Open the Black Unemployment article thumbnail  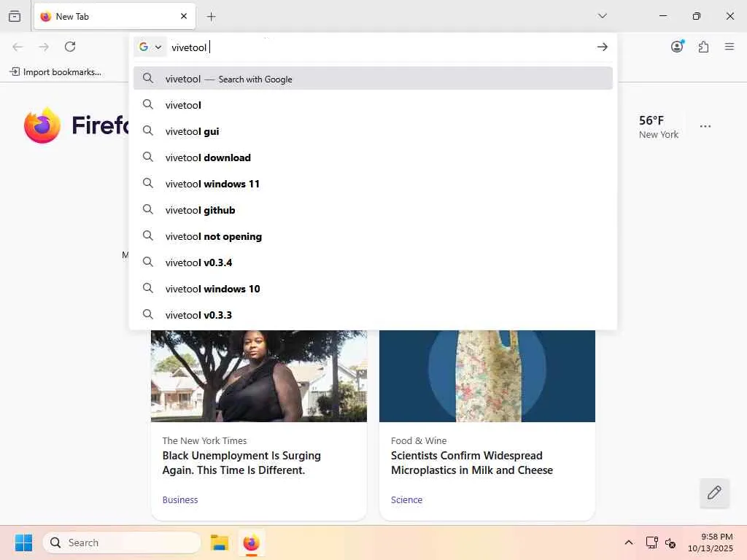[259, 376]
